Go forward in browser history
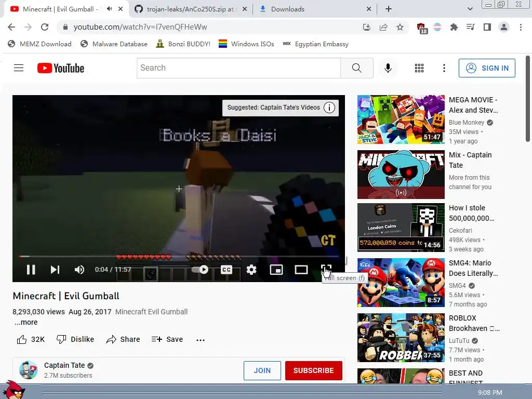Image resolution: width=532 pixels, height=399 pixels. point(28,27)
